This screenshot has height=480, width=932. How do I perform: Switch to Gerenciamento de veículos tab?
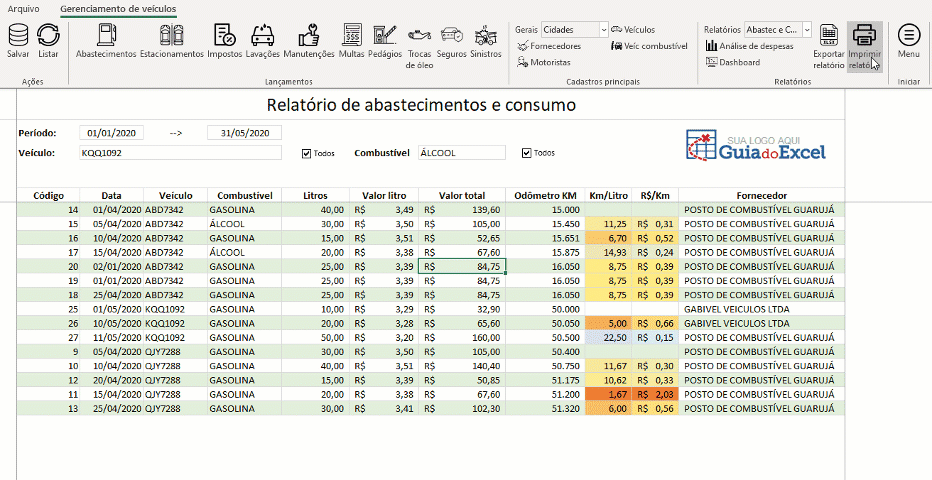click(x=118, y=8)
